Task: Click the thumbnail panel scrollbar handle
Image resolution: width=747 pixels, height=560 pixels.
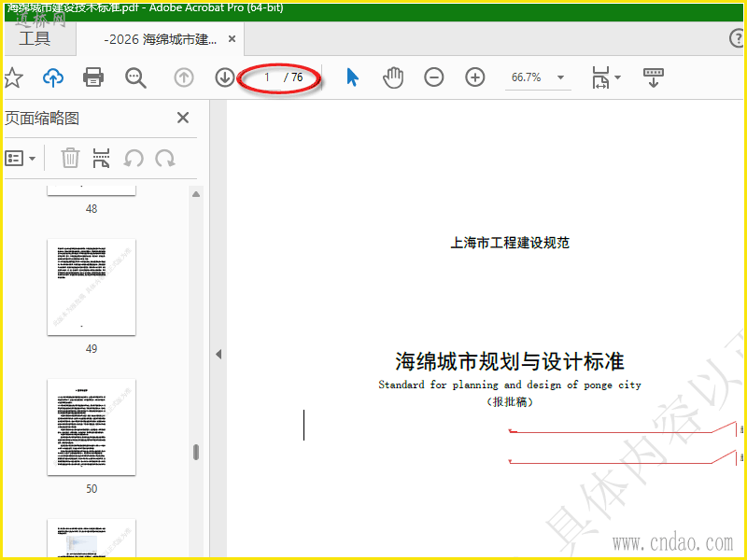Action: [196, 452]
